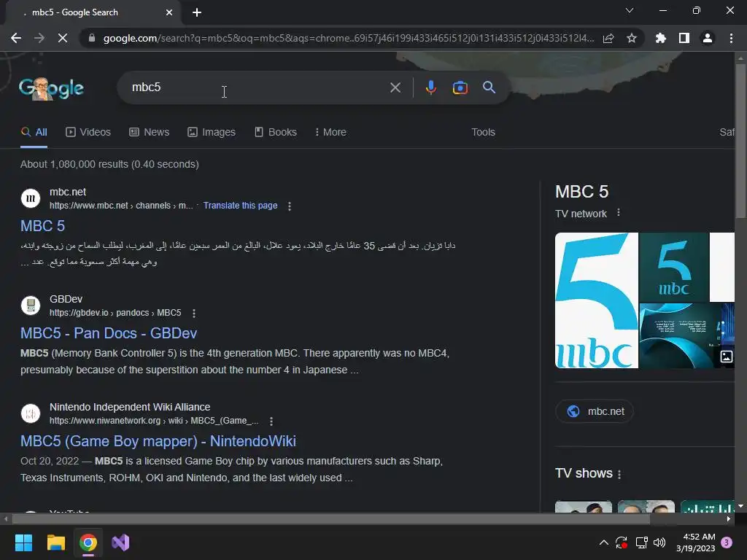Share this page from the address bar

click(x=608, y=38)
